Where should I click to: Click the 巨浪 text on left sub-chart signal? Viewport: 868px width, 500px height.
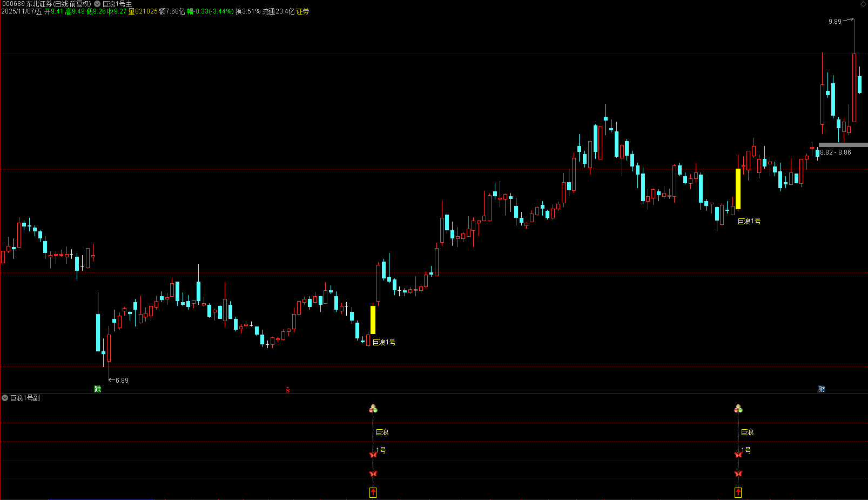[x=382, y=432]
